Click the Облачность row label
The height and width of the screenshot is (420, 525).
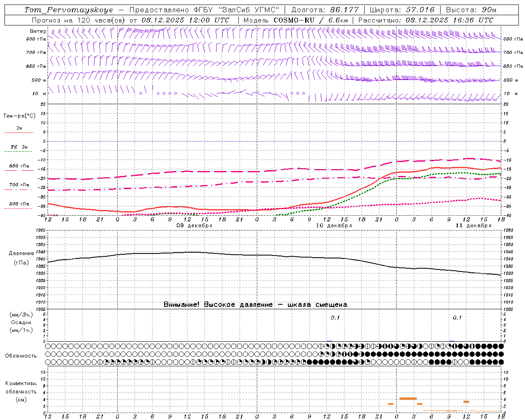tap(21, 356)
